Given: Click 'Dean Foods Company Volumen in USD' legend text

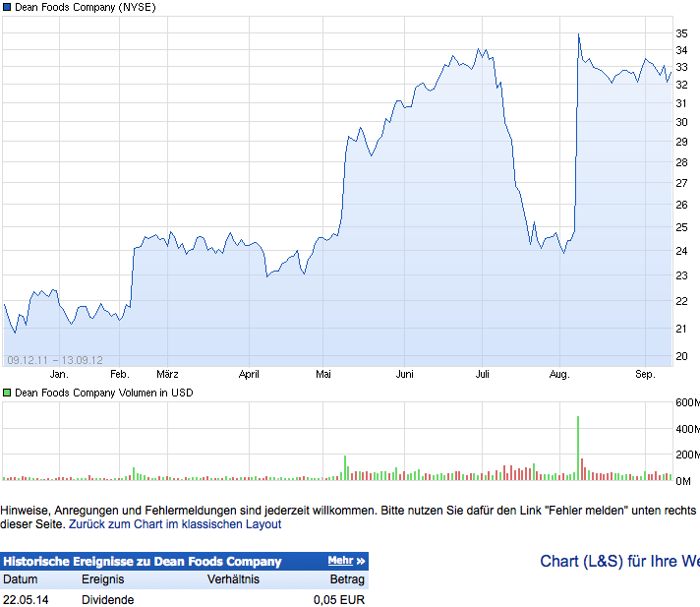Looking at the screenshot, I should (104, 393).
